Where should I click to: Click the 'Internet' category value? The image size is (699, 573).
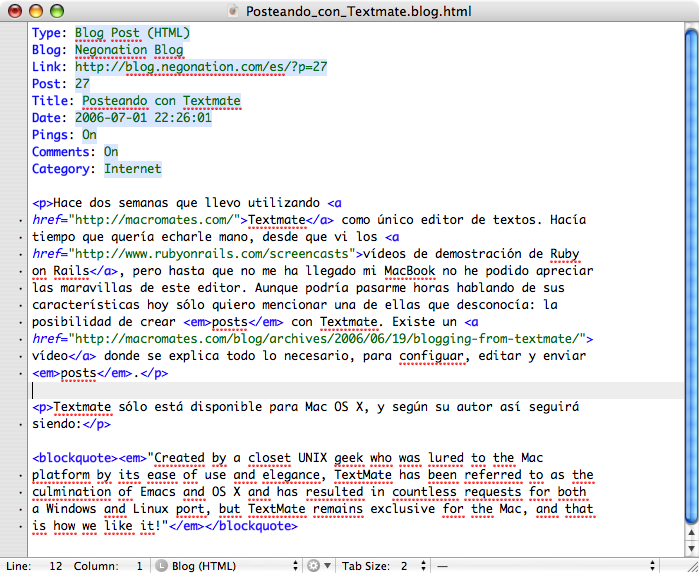(132, 169)
